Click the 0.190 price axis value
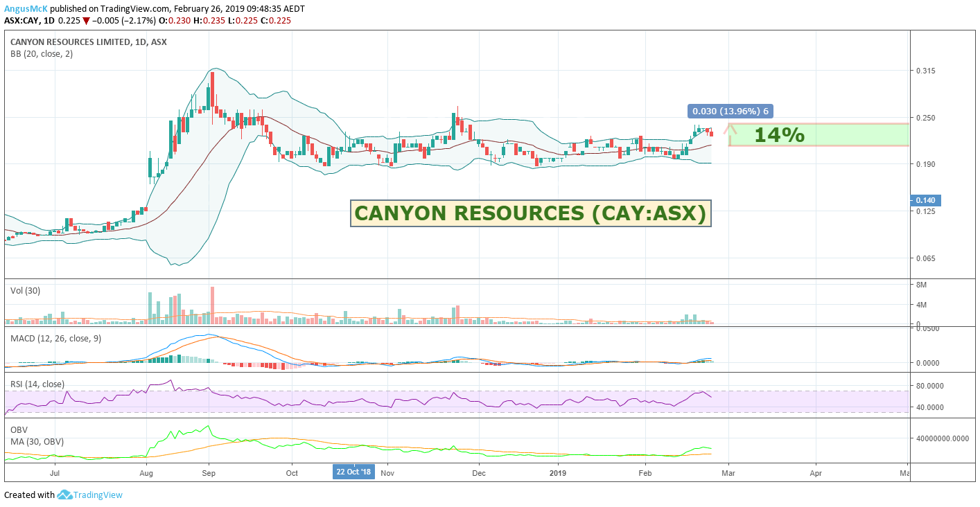The image size is (980, 507). (926, 164)
